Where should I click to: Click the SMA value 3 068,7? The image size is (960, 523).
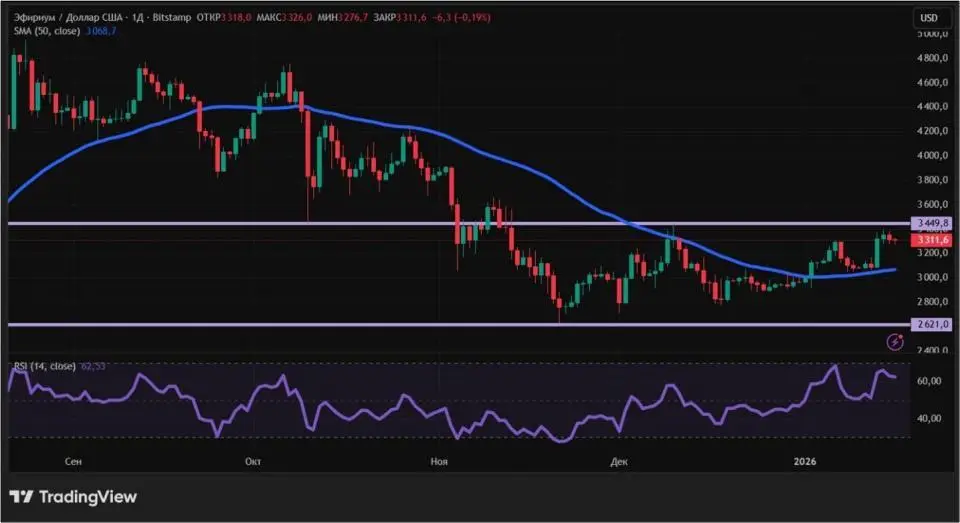pos(101,31)
